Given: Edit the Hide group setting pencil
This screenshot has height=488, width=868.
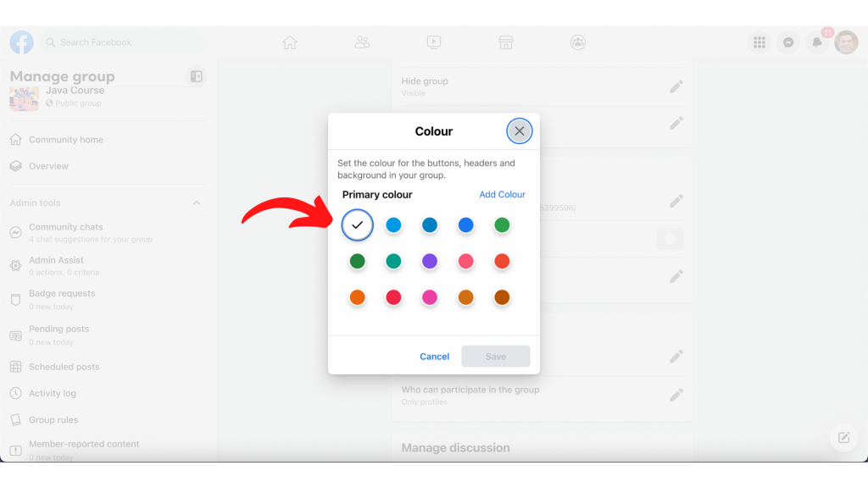Looking at the screenshot, I should [676, 87].
